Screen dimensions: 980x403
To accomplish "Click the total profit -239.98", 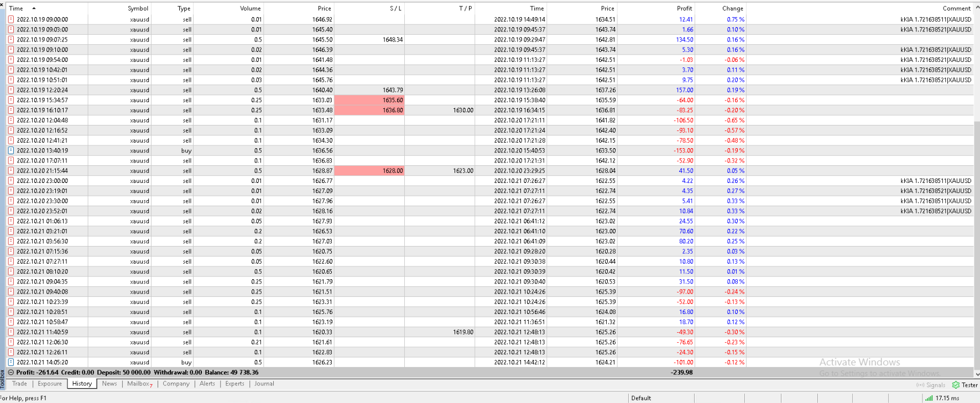I will tap(681, 373).
